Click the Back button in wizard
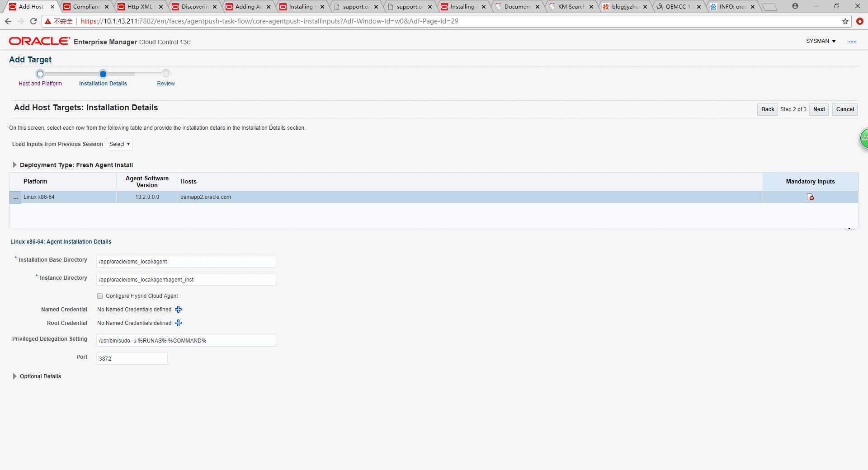 (x=768, y=109)
